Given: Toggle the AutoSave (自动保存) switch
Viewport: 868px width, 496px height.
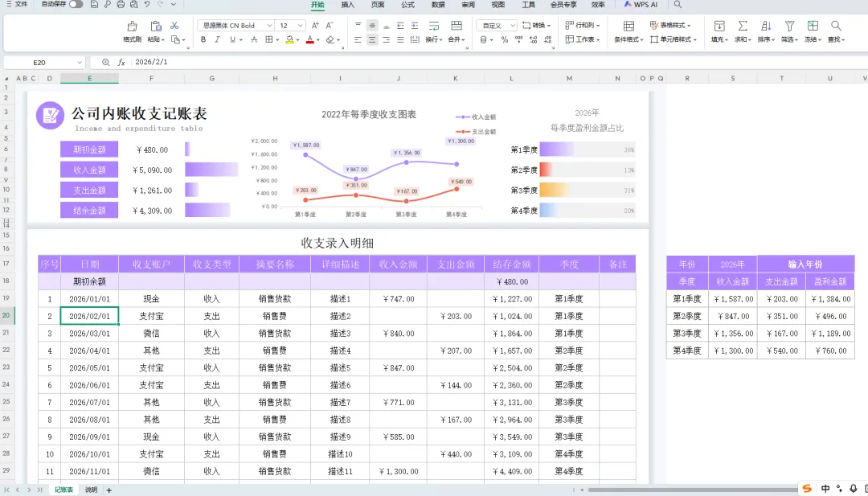Looking at the screenshot, I should (x=76, y=5).
